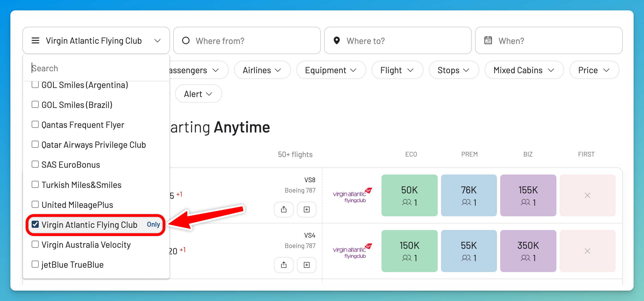Enable Qantas Frequent Flyer program
Screen dimensions: 644x301
click(35, 124)
